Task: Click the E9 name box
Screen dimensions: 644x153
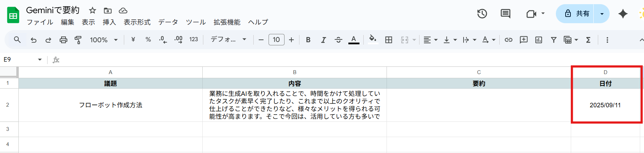Action: tap(19, 60)
